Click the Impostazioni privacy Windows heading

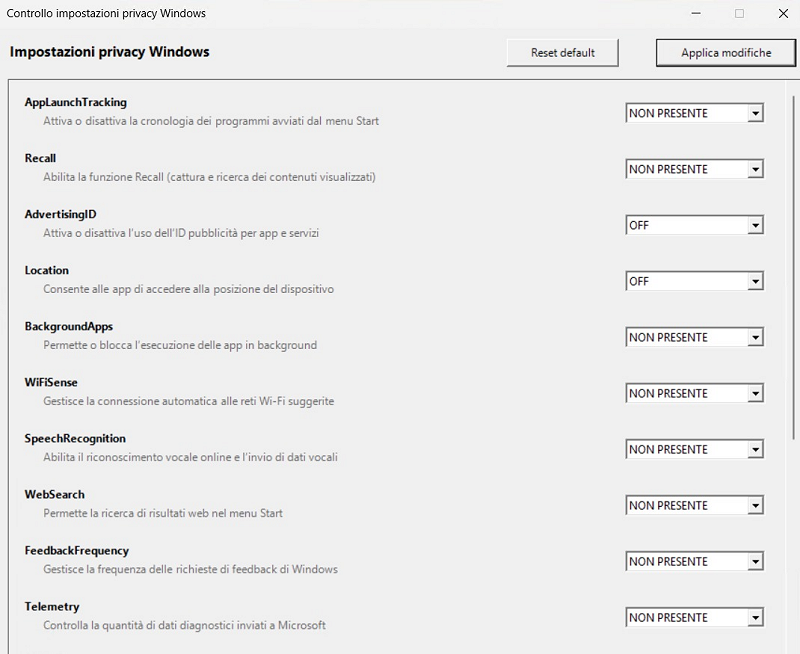click(x=110, y=52)
